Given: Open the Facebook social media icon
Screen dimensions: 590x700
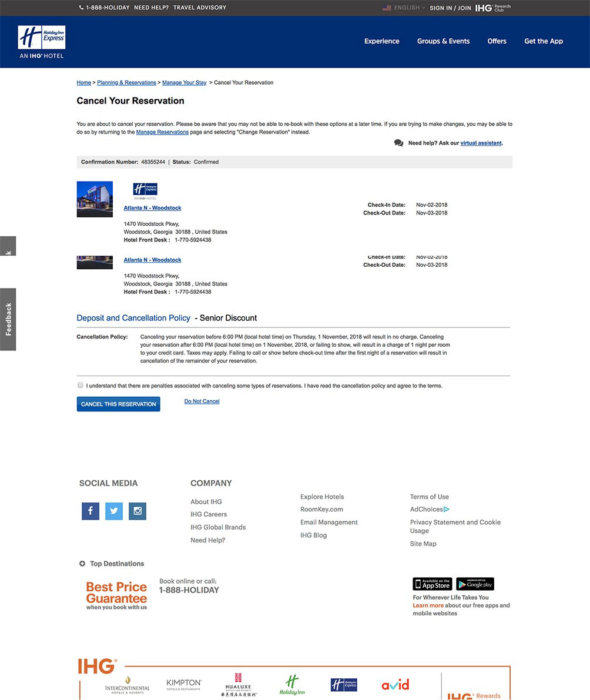Looking at the screenshot, I should (x=90, y=511).
